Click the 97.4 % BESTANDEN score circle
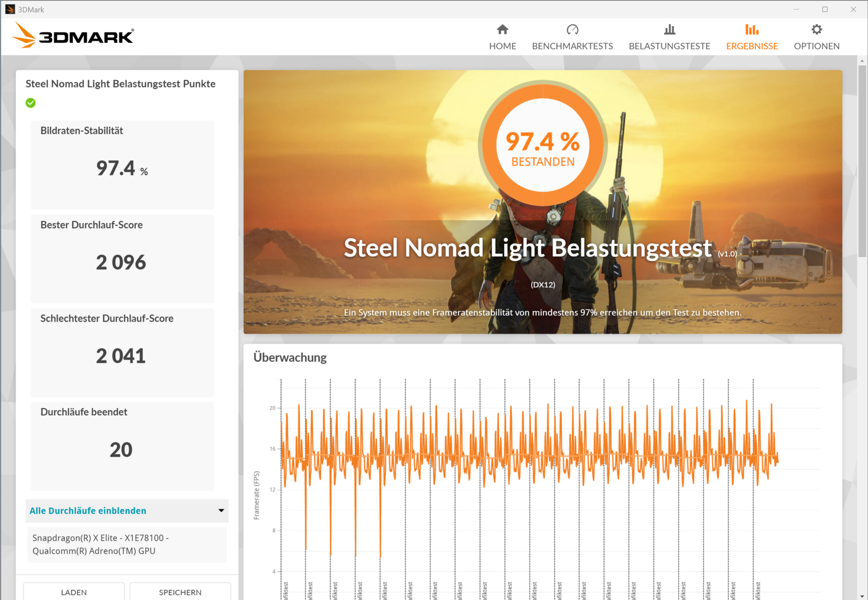 click(x=543, y=145)
